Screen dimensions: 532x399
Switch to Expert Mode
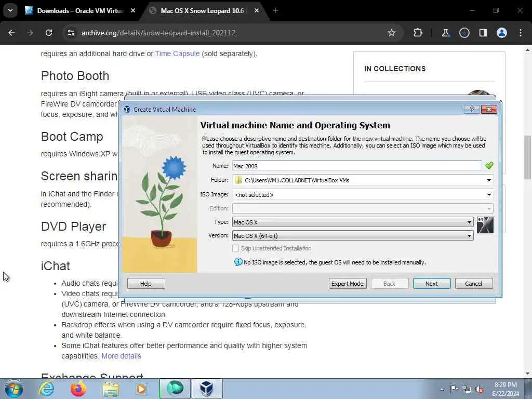pos(348,283)
